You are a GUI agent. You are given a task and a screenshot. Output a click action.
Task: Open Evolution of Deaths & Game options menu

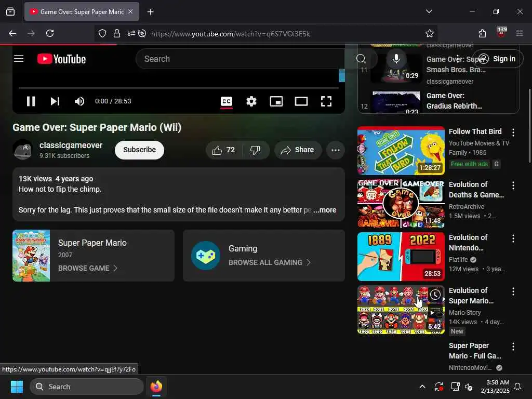pyautogui.click(x=513, y=185)
